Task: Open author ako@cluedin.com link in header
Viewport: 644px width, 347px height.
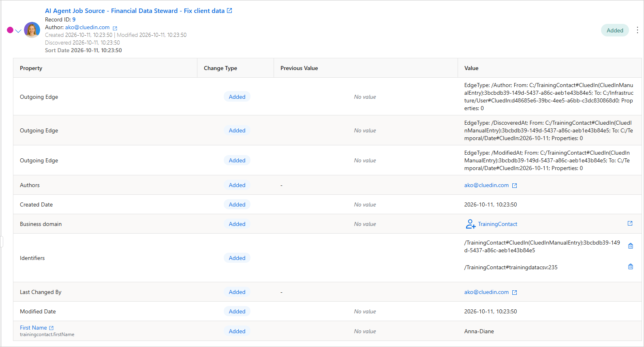Action: (x=87, y=27)
